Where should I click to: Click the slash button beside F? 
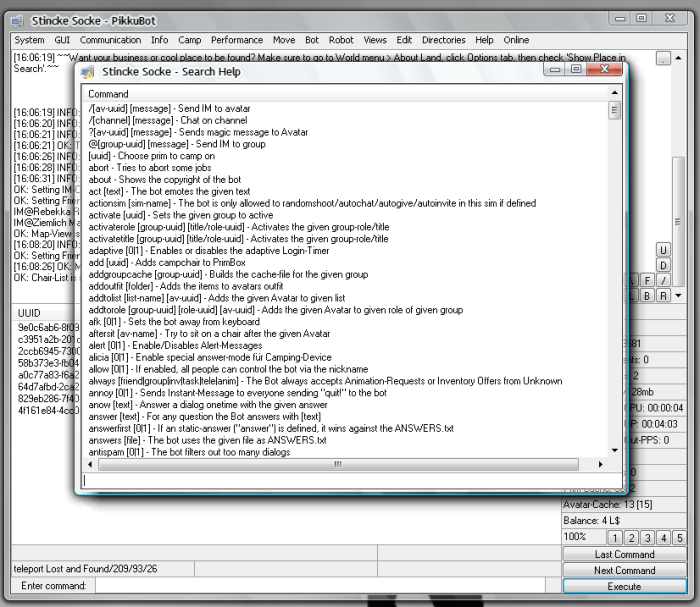(662, 281)
